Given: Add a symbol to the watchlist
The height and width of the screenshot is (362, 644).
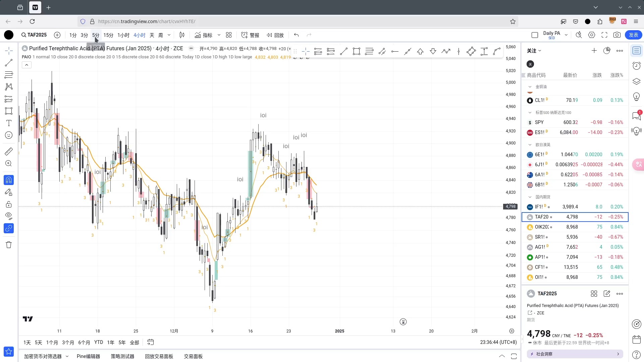Looking at the screenshot, I should 594,51.
